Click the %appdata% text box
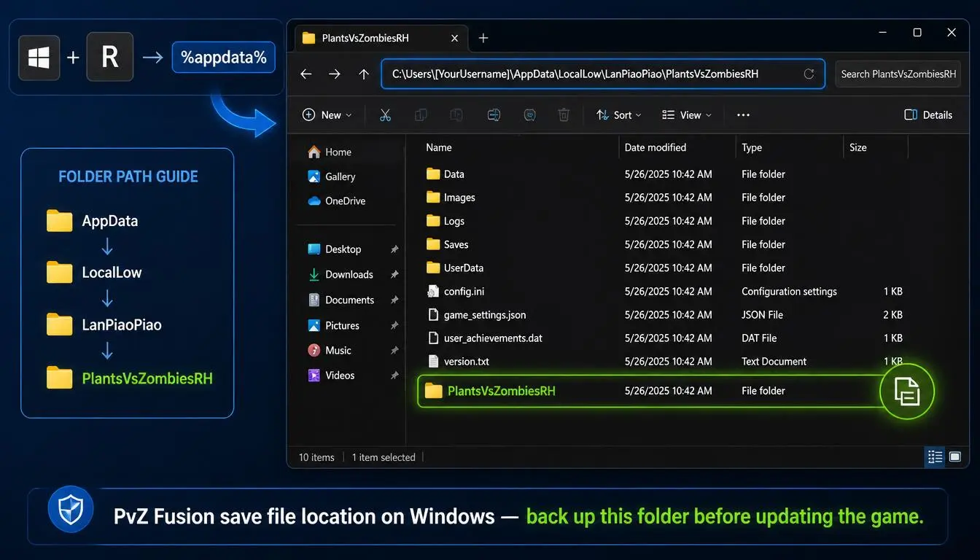 [224, 57]
